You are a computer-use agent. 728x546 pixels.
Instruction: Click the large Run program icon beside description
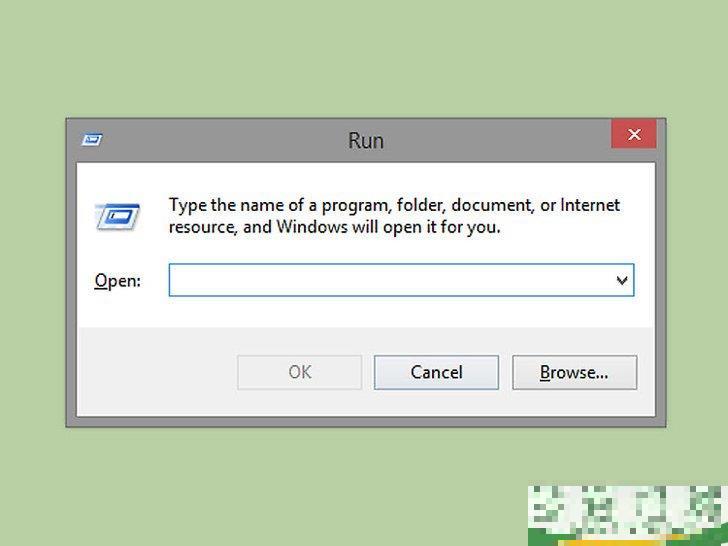click(x=117, y=216)
